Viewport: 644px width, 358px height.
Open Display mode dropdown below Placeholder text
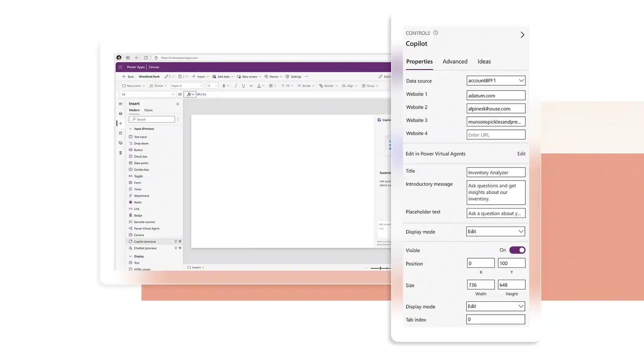[495, 231]
